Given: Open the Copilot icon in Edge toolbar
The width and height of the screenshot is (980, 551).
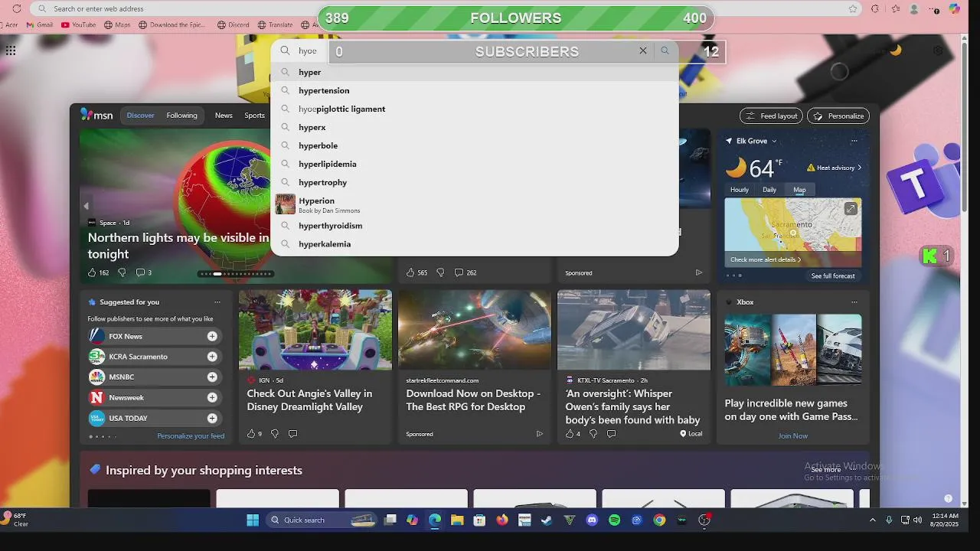Looking at the screenshot, I should click(x=954, y=8).
